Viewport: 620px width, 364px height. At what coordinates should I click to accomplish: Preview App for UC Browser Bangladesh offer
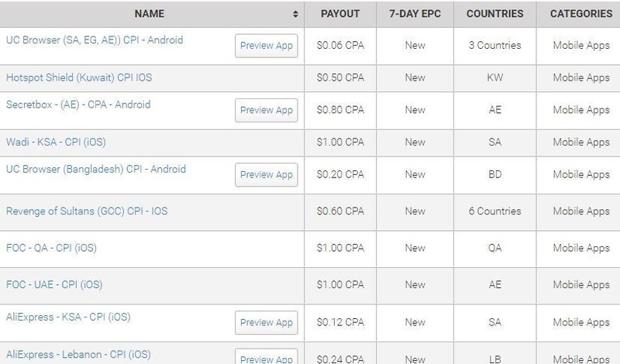tap(267, 175)
